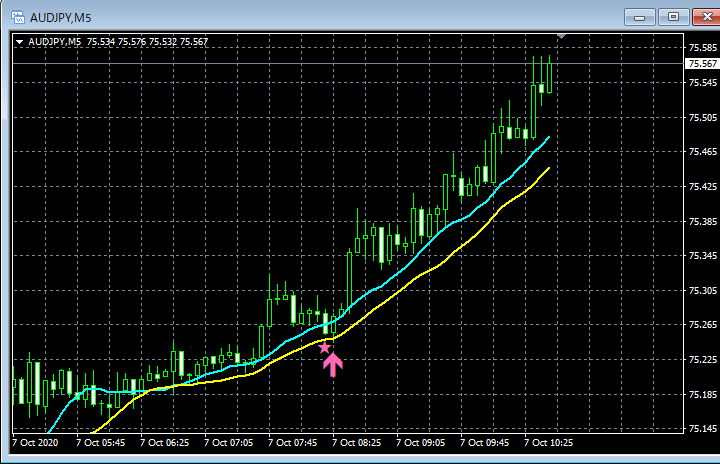The width and height of the screenshot is (720, 464).
Task: Click the 75.145 price scale label
Action: (x=703, y=429)
